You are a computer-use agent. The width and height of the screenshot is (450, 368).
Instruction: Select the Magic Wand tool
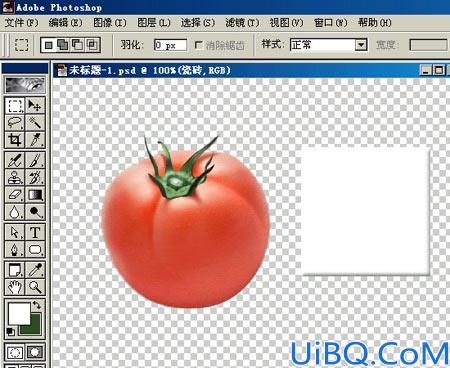[x=35, y=123]
